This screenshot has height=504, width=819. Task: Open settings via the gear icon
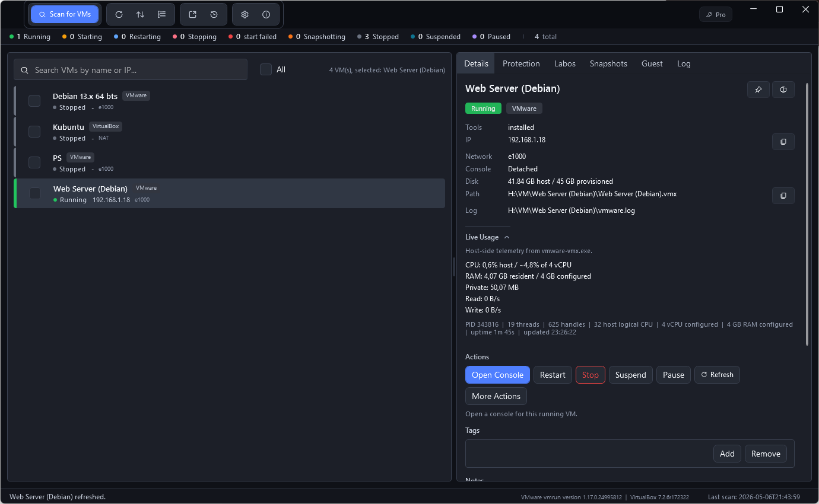coord(245,14)
